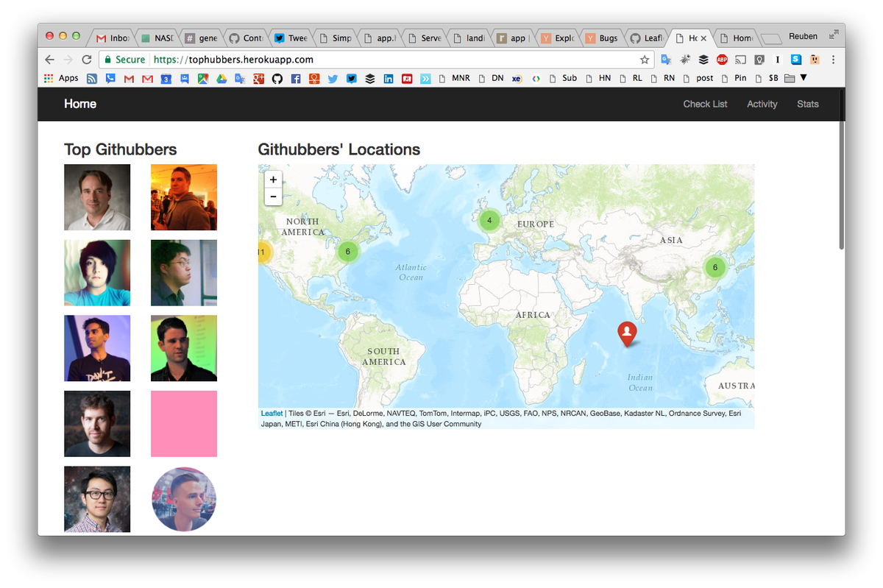Click the Chromecast cast icon
The width and height of the screenshot is (883, 588).
point(741,60)
